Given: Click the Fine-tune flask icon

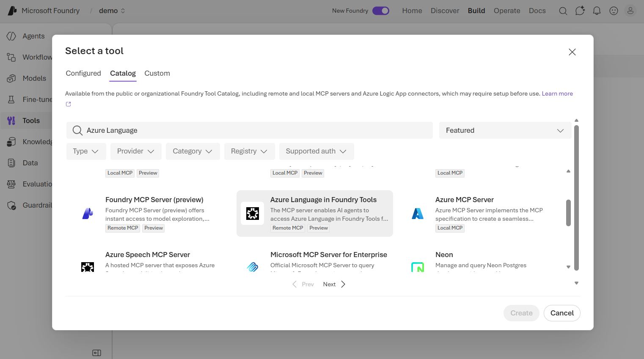Looking at the screenshot, I should (x=11, y=99).
